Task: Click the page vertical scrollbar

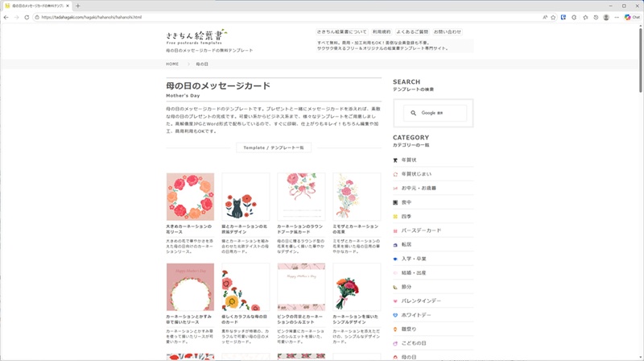Action: (x=640, y=60)
